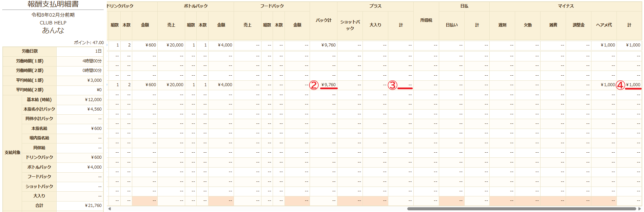
Task: Click the 所得税 column header
Action: click(426, 20)
